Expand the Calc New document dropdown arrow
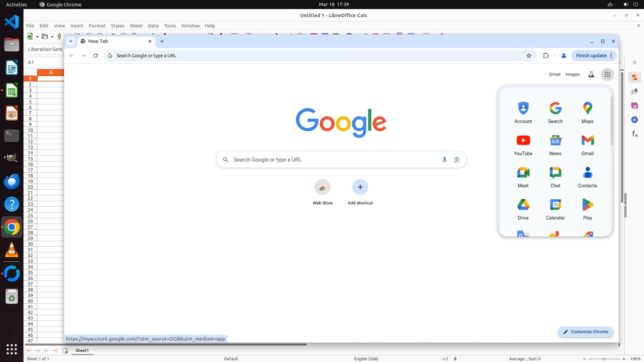This screenshot has height=362, width=644. tap(37, 37)
